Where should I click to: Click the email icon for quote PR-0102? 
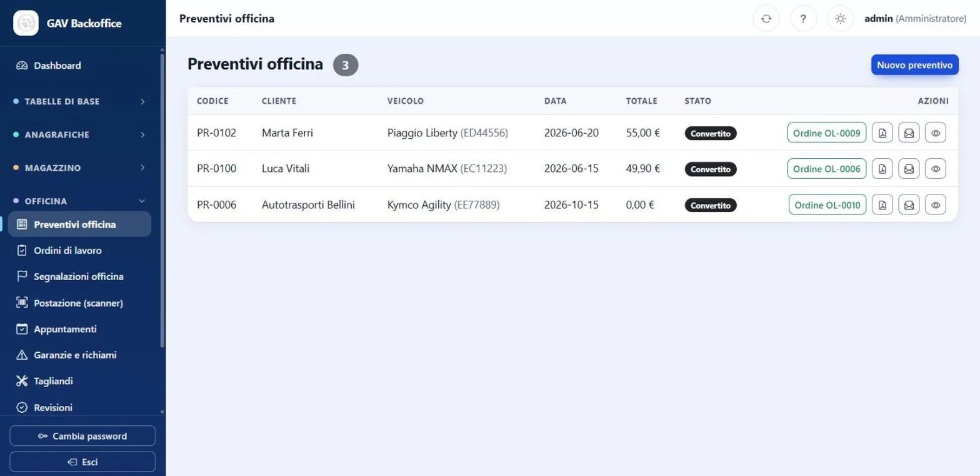click(x=909, y=133)
